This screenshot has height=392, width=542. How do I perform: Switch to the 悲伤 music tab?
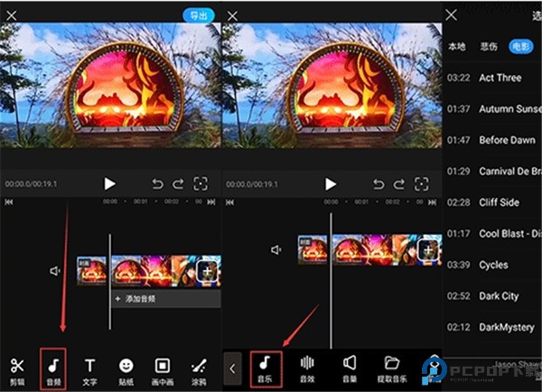489,47
